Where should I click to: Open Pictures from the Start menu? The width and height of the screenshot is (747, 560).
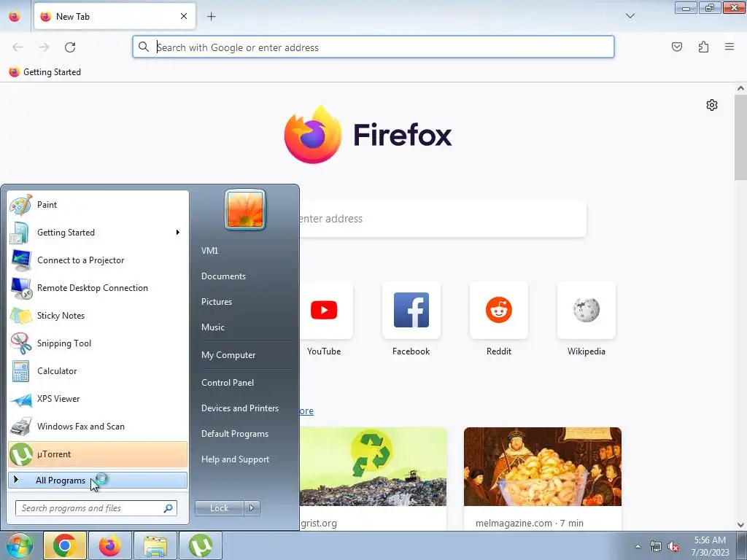216,302
